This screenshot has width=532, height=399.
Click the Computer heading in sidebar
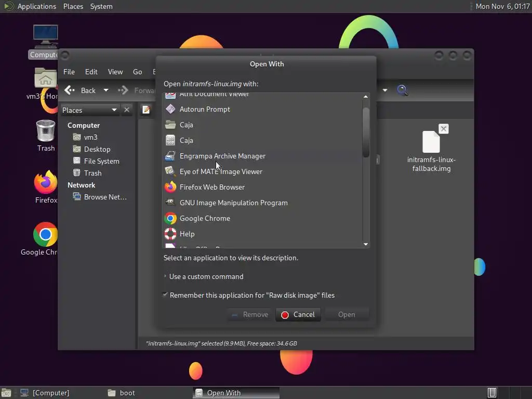(x=84, y=125)
